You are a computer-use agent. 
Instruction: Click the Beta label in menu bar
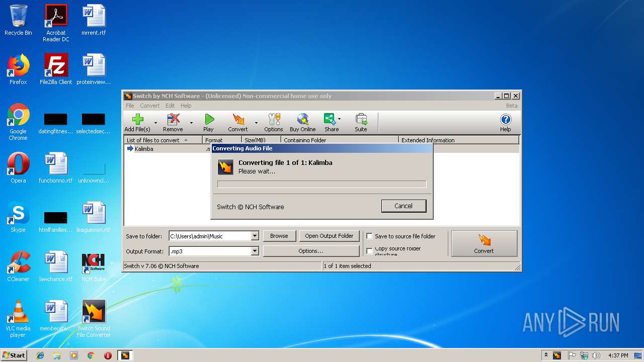click(x=512, y=106)
